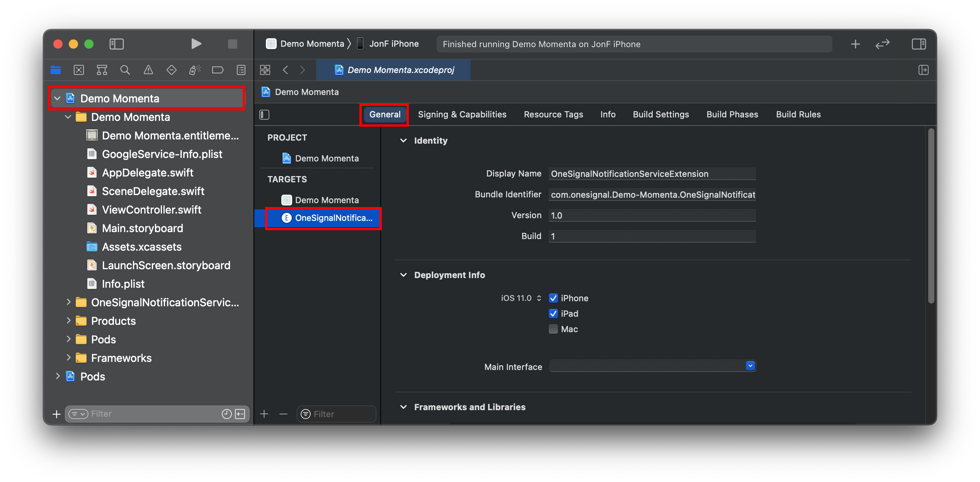Open the Resource Tags tab

553,114
